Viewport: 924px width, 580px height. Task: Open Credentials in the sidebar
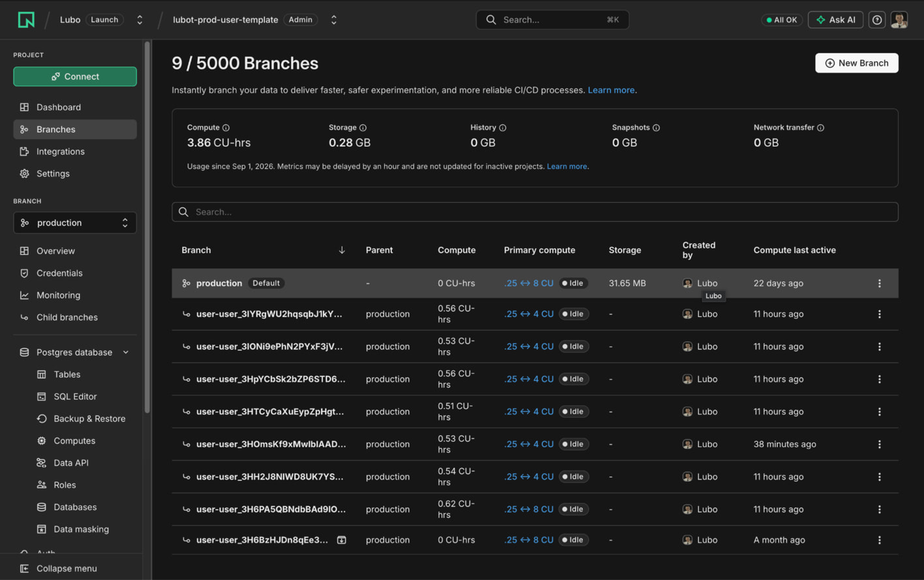tap(75, 273)
